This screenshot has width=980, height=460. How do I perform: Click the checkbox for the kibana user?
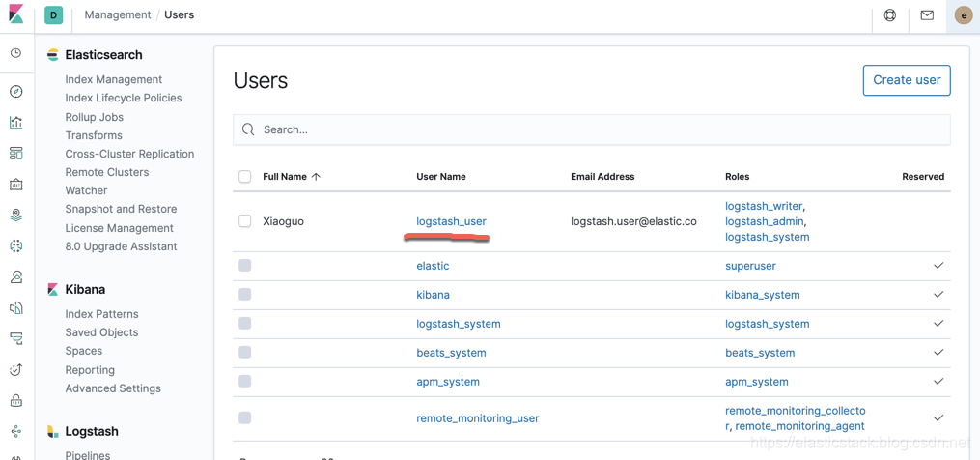(245, 294)
